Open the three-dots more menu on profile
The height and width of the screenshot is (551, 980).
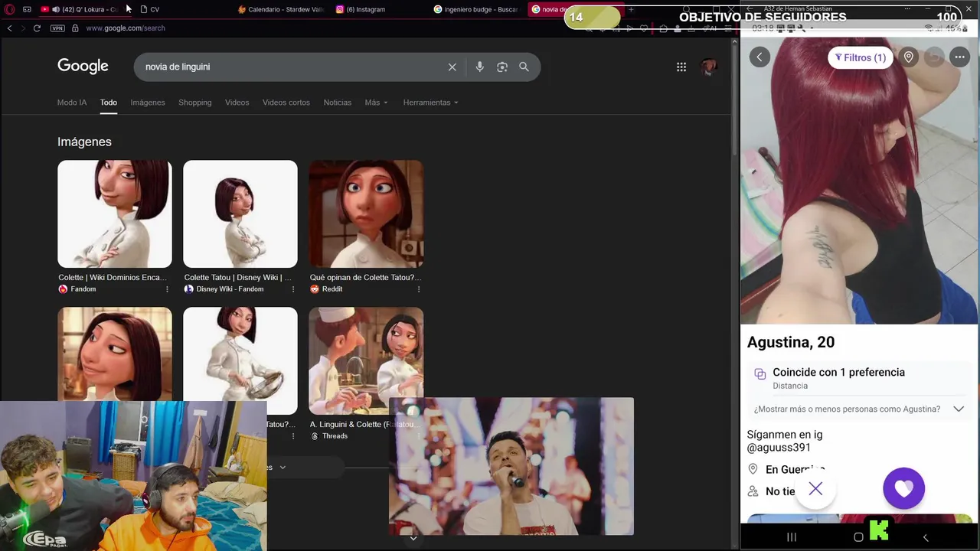click(959, 57)
